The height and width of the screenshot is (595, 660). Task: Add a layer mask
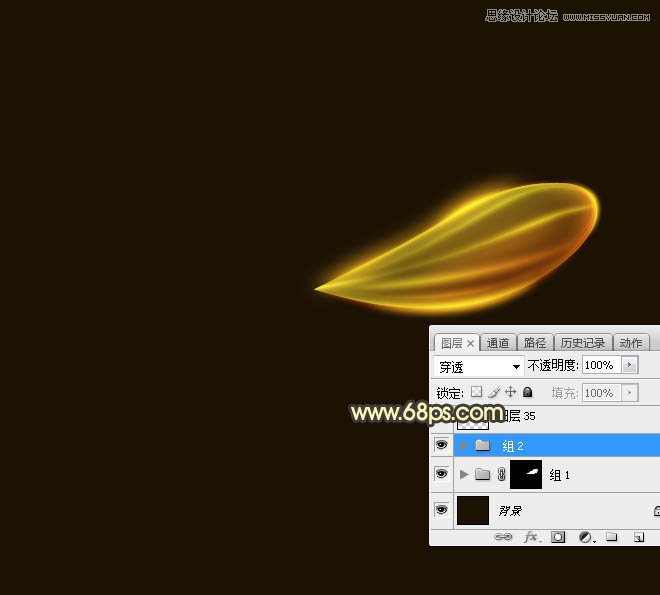click(558, 537)
